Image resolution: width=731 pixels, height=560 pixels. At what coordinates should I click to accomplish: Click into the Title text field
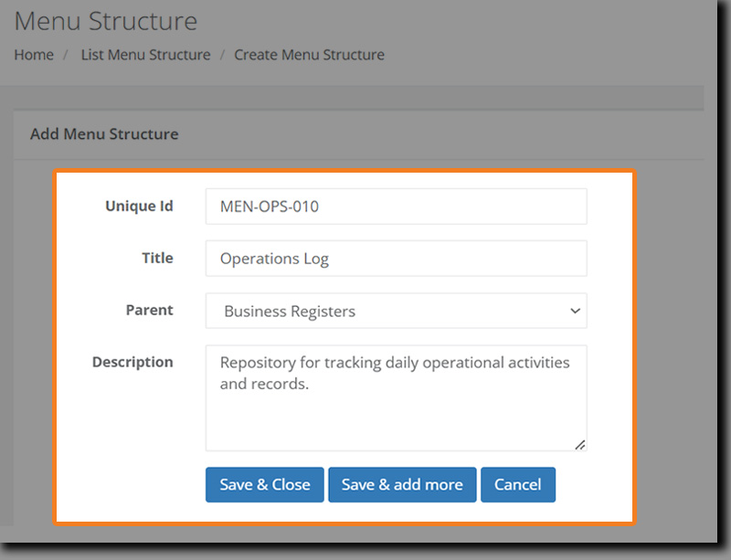[396, 259]
